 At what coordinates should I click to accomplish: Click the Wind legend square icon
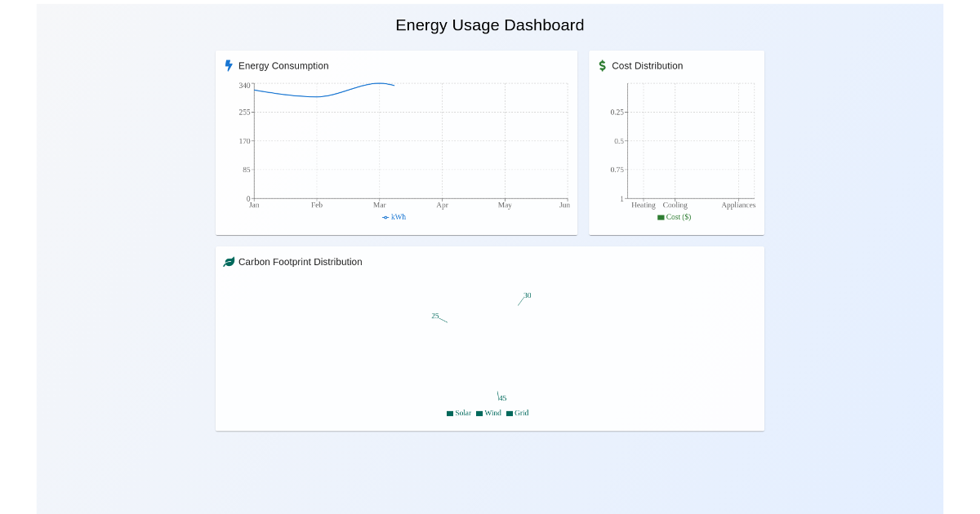[479, 413]
